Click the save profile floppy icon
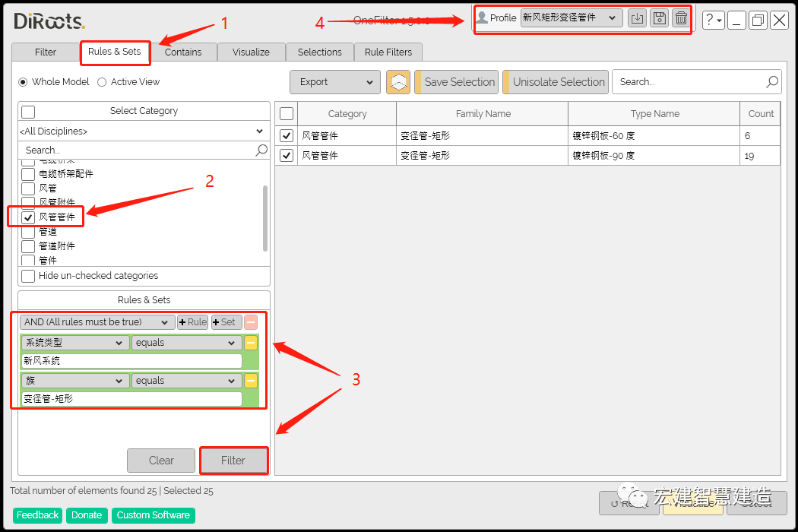The height and width of the screenshot is (532, 798). click(660, 18)
